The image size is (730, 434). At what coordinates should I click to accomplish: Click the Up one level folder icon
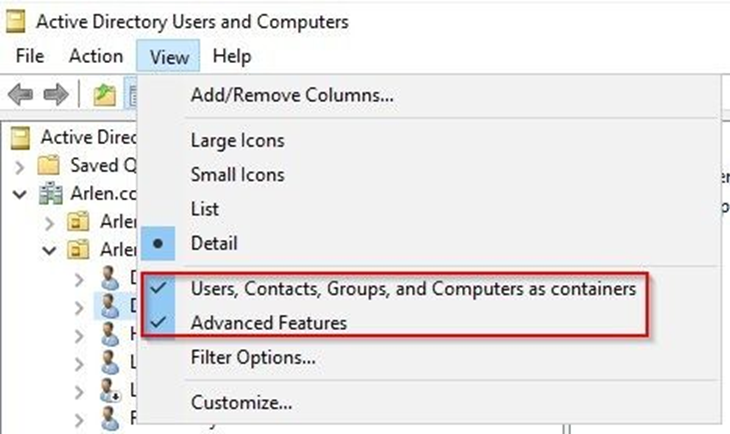[104, 95]
